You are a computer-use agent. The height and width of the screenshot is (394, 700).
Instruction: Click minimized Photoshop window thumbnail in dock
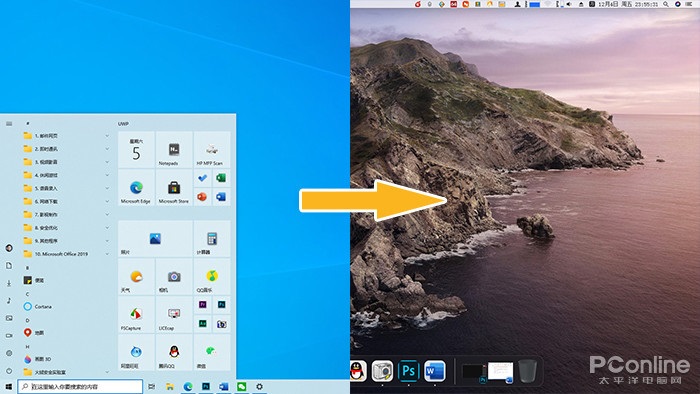click(473, 372)
